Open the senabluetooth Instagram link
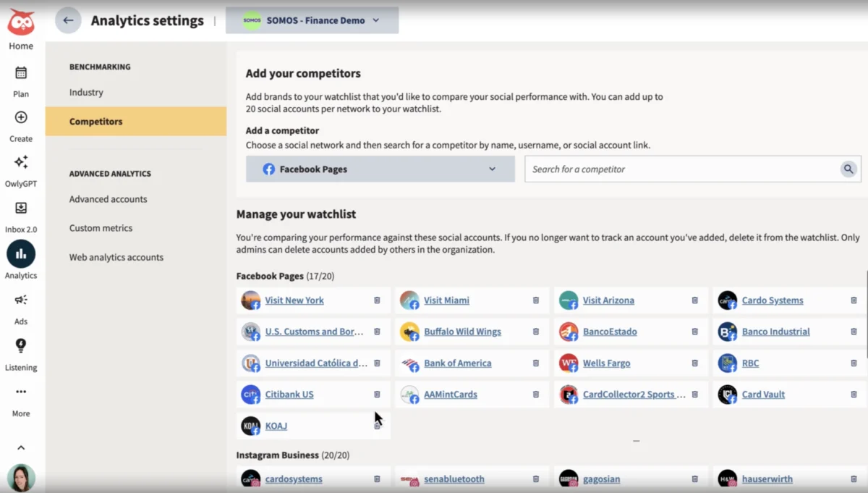 [454, 479]
